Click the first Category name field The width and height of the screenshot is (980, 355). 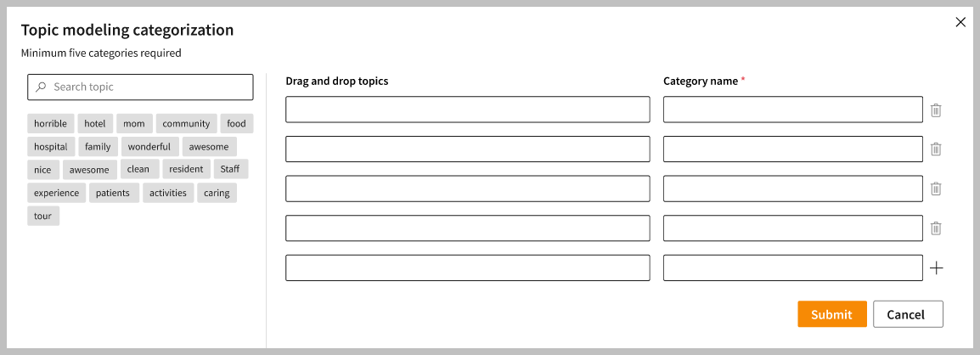(792, 110)
